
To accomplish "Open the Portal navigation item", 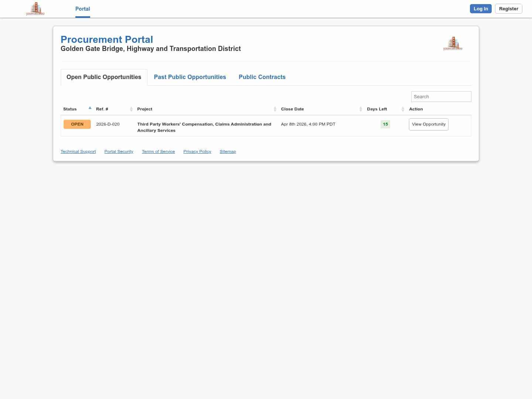I will coord(82,9).
